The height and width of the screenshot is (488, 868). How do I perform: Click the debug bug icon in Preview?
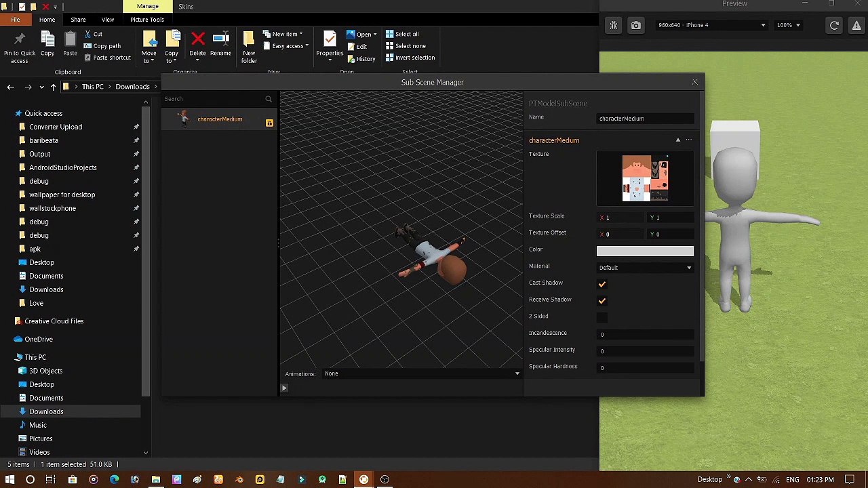point(613,25)
